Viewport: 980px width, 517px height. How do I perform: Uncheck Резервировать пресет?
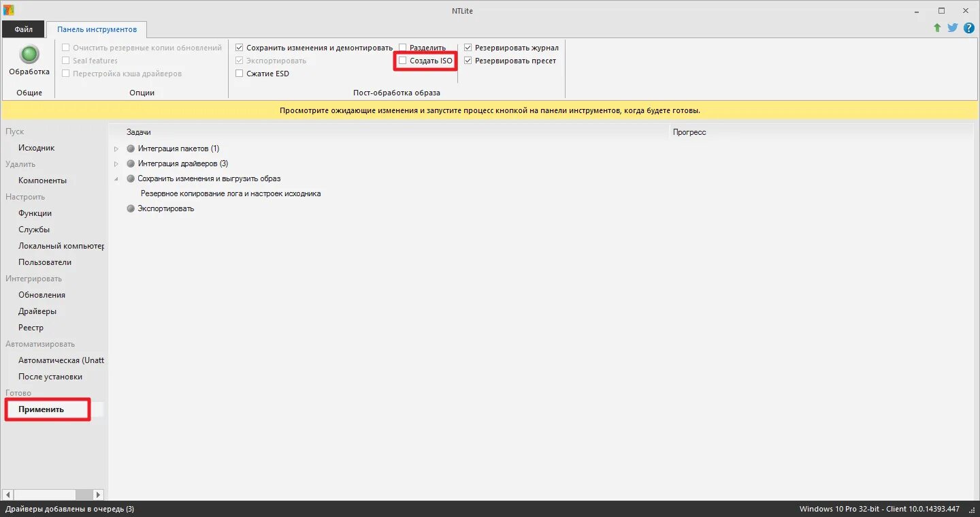pyautogui.click(x=468, y=61)
